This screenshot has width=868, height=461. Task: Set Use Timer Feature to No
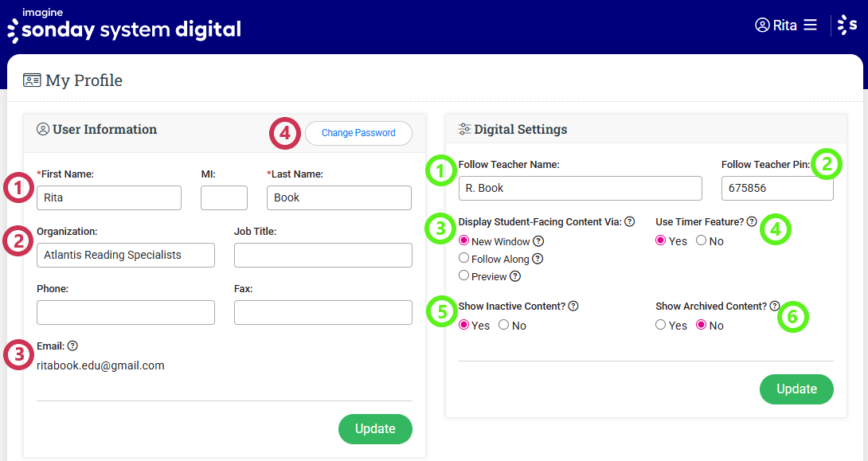pyautogui.click(x=701, y=240)
